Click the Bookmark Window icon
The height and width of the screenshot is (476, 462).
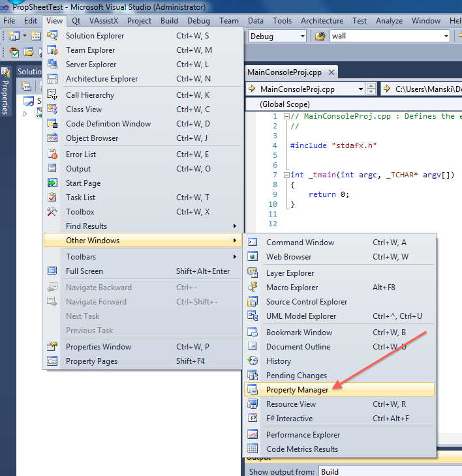253,333
